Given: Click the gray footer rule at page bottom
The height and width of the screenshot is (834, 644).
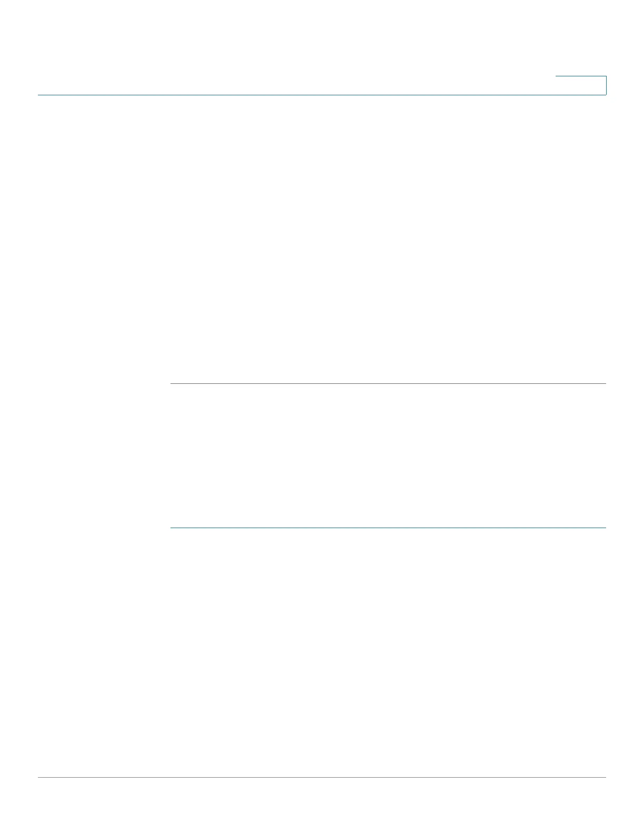Looking at the screenshot, I should (x=322, y=777).
